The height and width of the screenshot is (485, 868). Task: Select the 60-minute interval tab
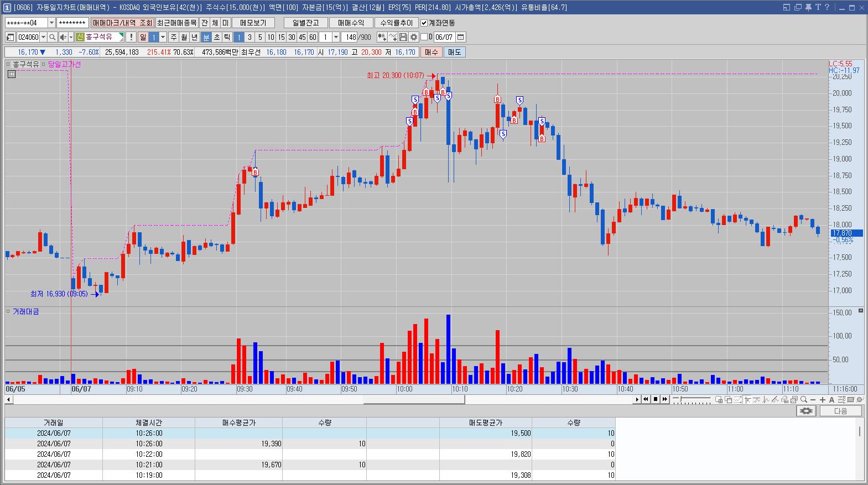tap(313, 37)
